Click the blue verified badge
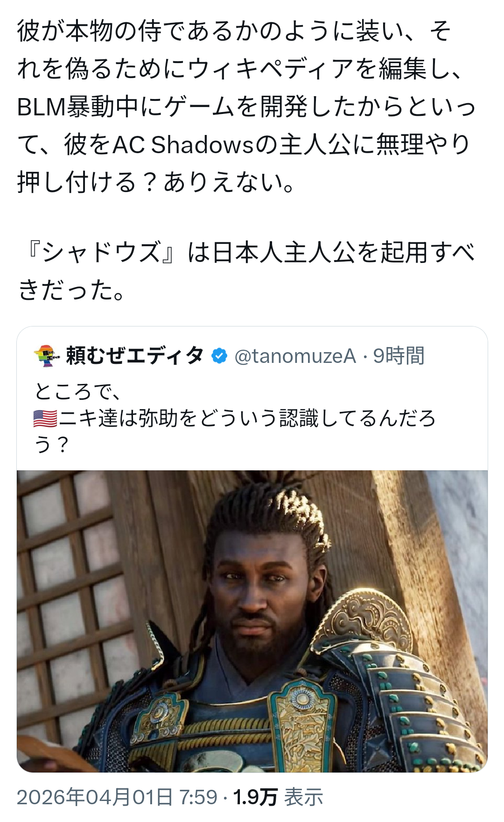 pos(219,356)
